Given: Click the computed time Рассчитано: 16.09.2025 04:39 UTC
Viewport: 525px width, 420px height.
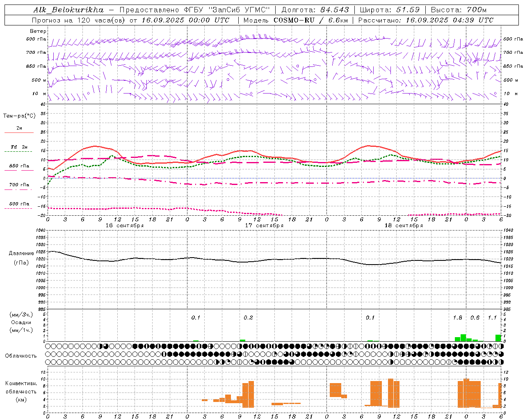Looking at the screenshot, I should click(426, 20).
